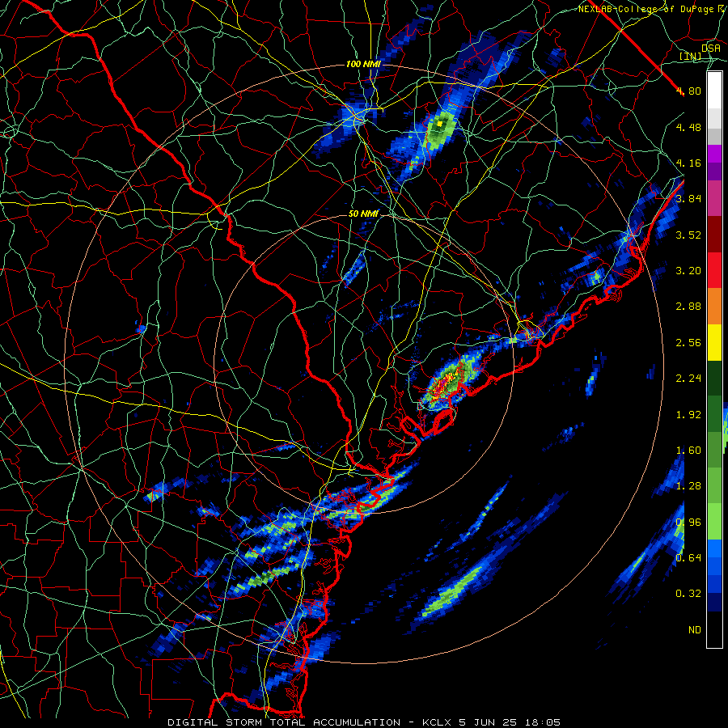Click the KCLX station identifier in caption

coord(438,722)
